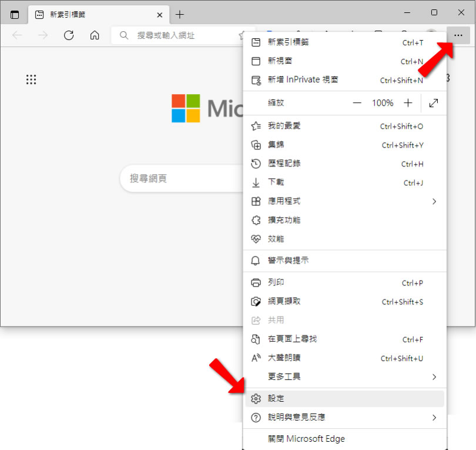Open 下載 downloads
The width and height of the screenshot is (476, 450).
(x=345, y=182)
